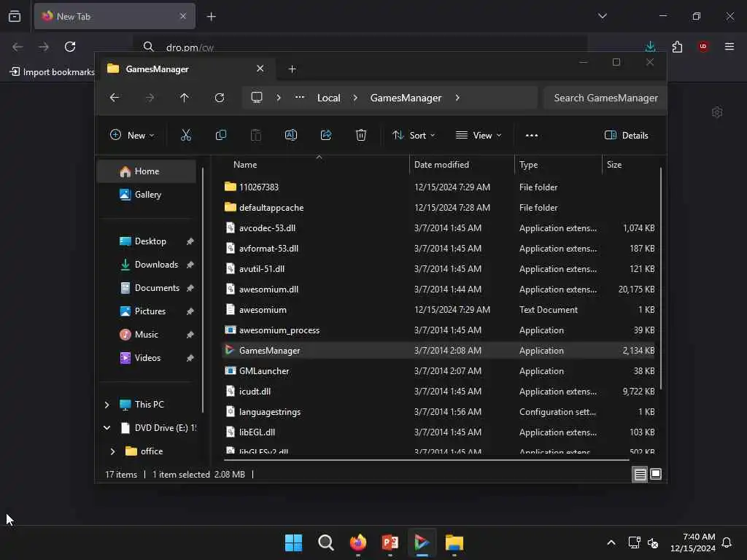Click the PC monitor icon in address bar
Screen dimensions: 747x560
pyautogui.click(x=257, y=98)
